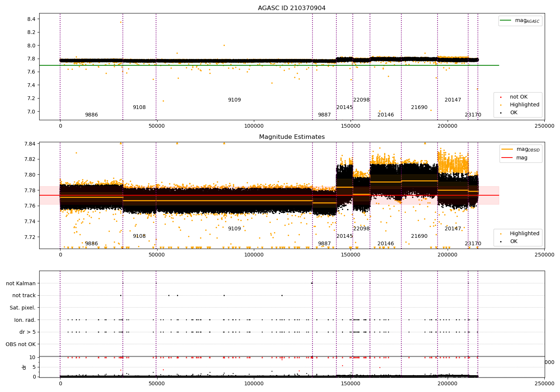Click the 7.72 y-axis tick label

(30, 237)
